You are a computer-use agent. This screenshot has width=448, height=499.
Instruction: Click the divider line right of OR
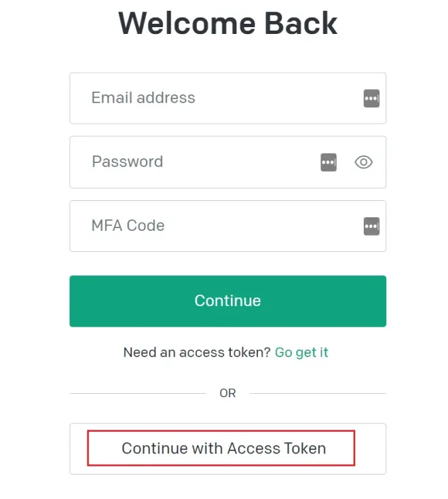pos(318,393)
